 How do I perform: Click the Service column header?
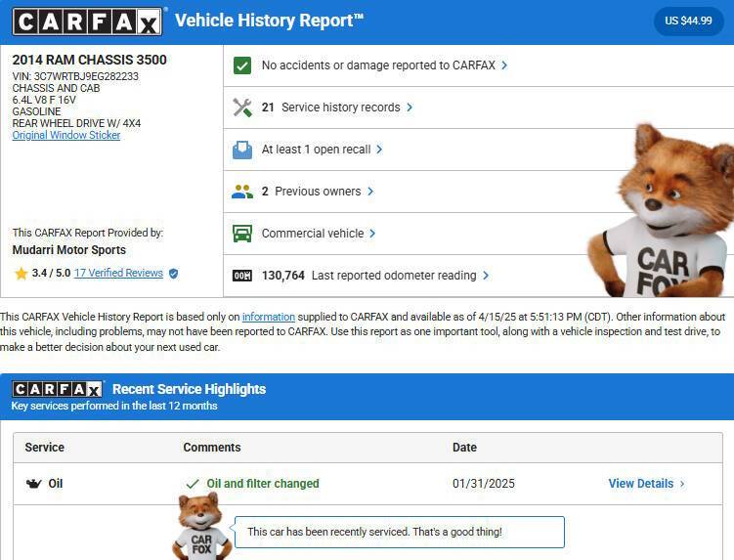[x=45, y=448]
